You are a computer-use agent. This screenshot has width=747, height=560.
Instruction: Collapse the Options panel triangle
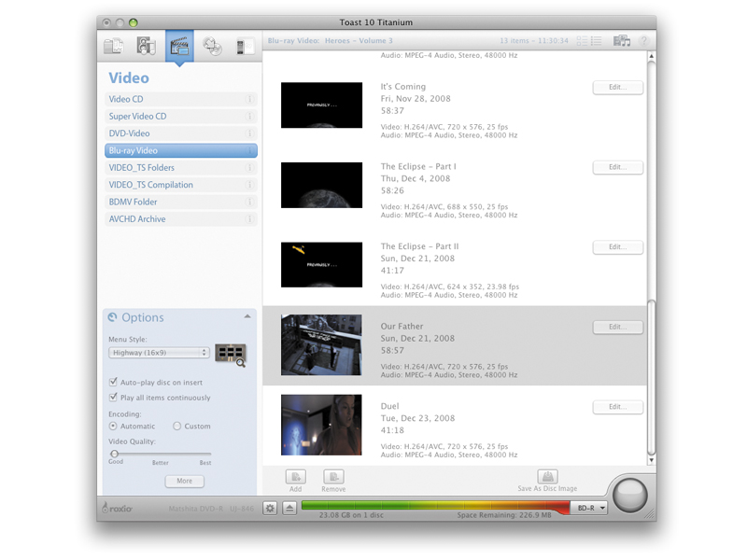coord(247,316)
